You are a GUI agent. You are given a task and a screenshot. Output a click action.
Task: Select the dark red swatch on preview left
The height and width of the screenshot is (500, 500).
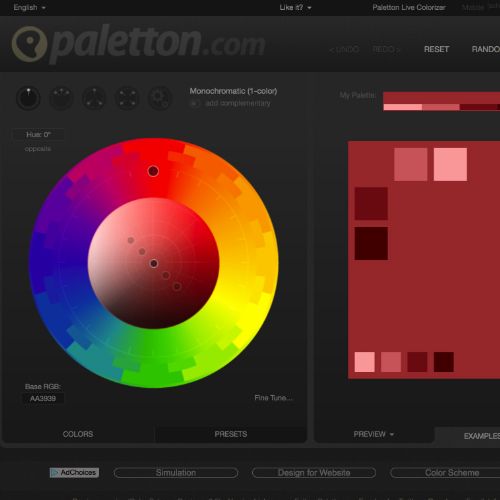371,204
